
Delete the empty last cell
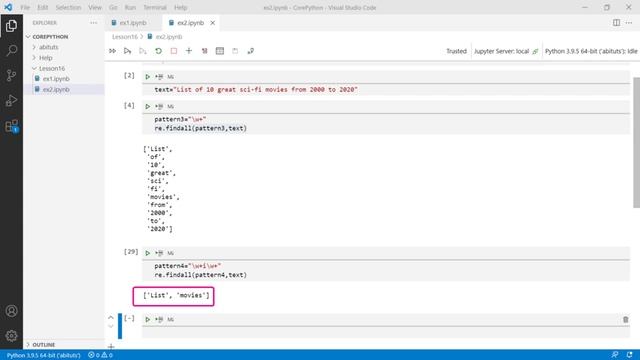[x=625, y=320]
